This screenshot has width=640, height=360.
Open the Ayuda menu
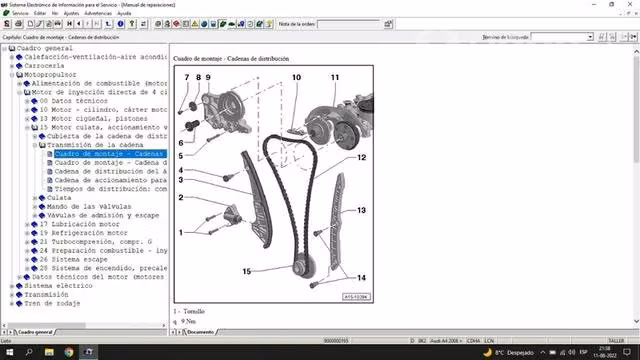coord(124,13)
